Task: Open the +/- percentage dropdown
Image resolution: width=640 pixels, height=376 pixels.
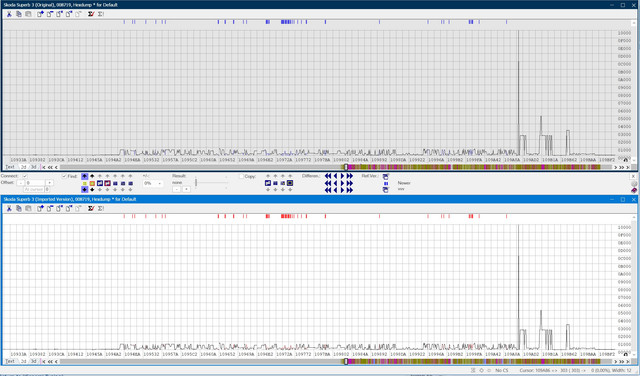Action: [153, 183]
